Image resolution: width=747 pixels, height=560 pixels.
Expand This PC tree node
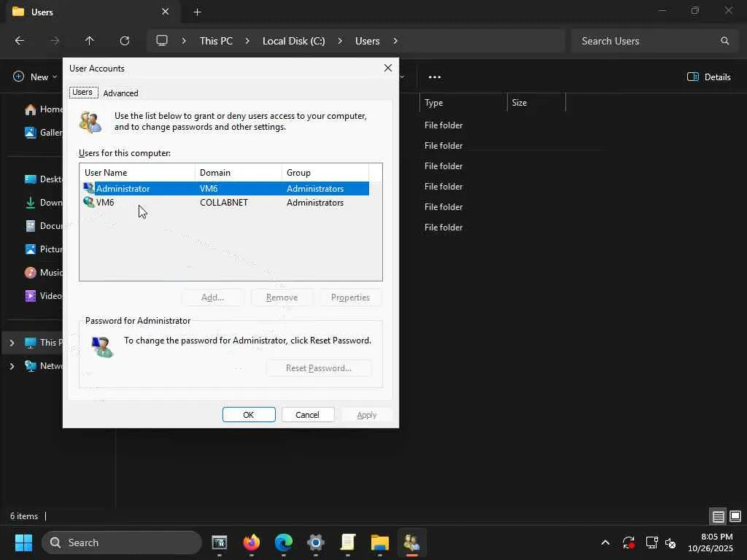[12, 343]
